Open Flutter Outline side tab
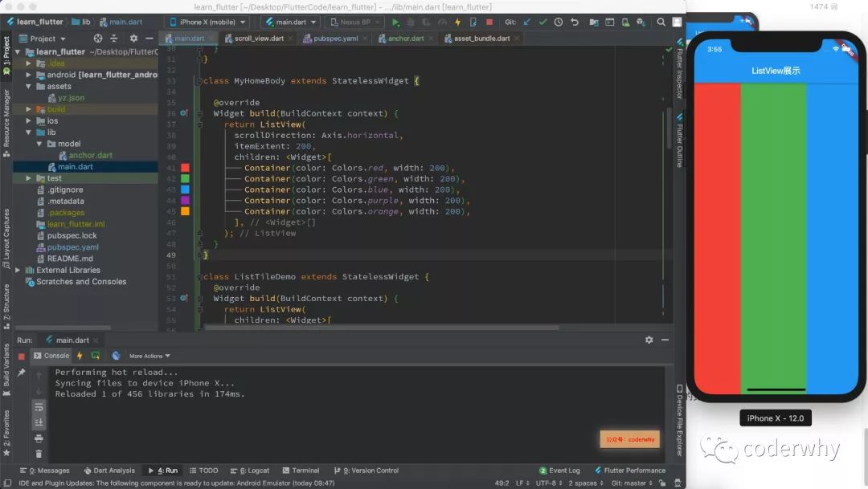Image resolution: width=868 pixels, height=489 pixels. pos(680,141)
